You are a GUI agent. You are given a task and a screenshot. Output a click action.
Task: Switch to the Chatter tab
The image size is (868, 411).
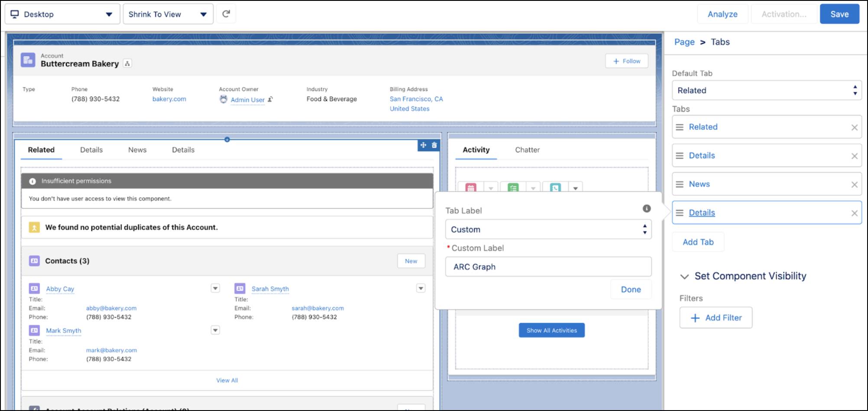(x=527, y=150)
